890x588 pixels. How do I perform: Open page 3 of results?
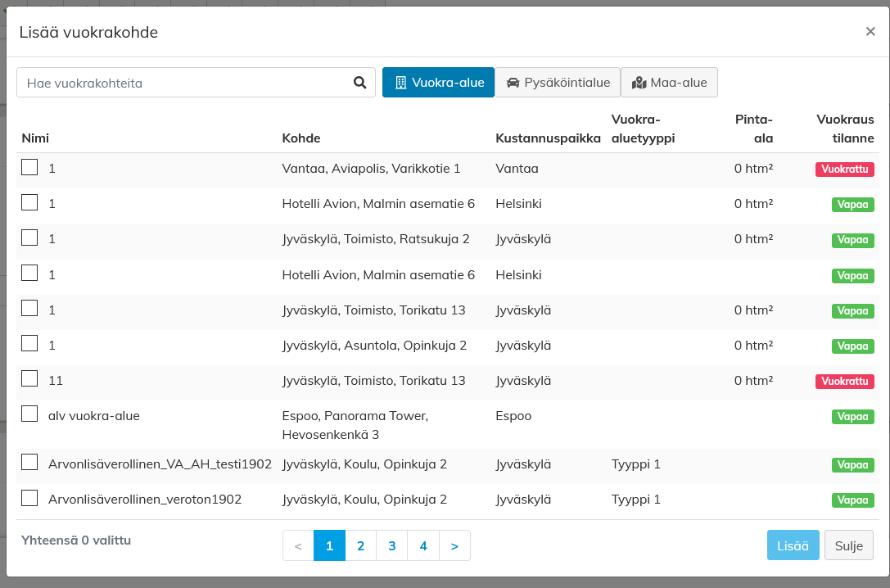click(x=392, y=545)
